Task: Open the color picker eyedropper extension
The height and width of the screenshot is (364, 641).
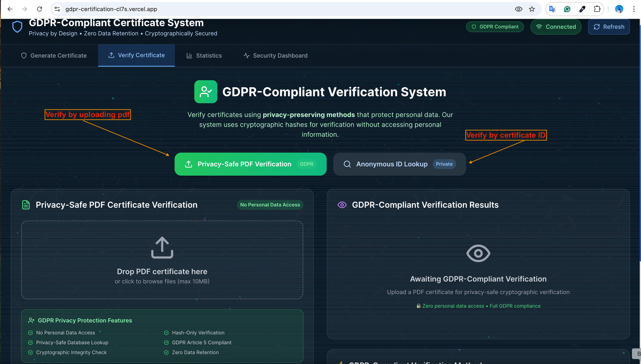Action: coord(582,9)
